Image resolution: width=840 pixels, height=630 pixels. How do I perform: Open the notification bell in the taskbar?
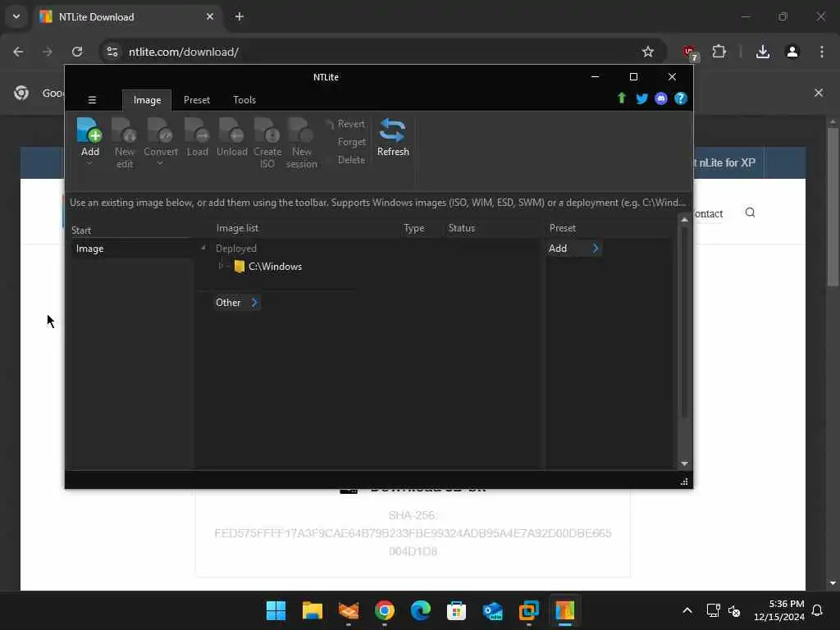(818, 610)
